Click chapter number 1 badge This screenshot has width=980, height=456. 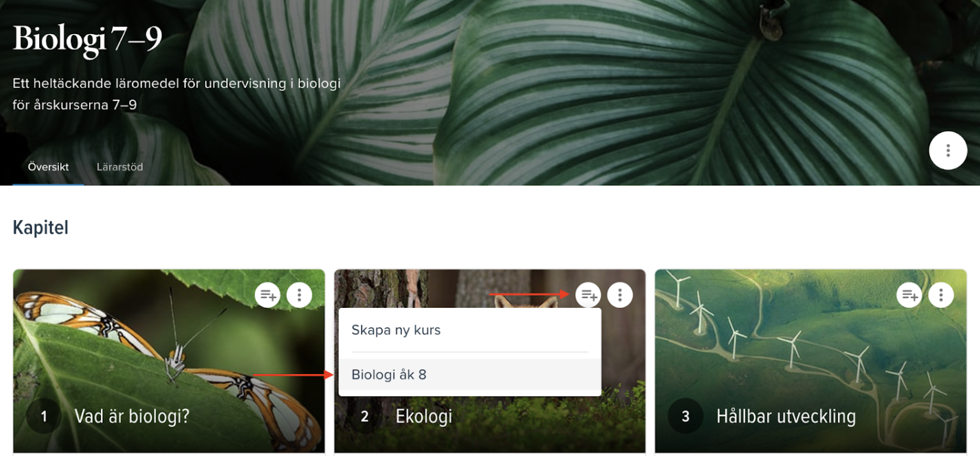(44, 416)
